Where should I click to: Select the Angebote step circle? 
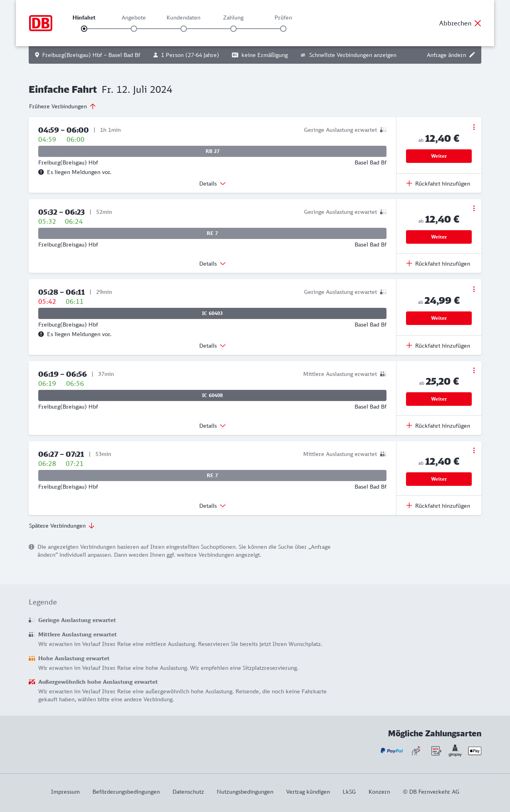click(x=134, y=29)
